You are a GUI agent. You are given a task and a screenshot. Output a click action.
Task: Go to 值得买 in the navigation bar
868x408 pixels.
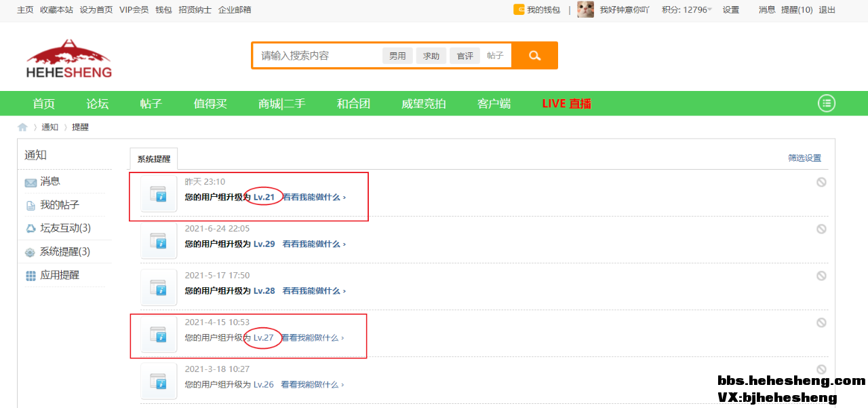click(210, 103)
